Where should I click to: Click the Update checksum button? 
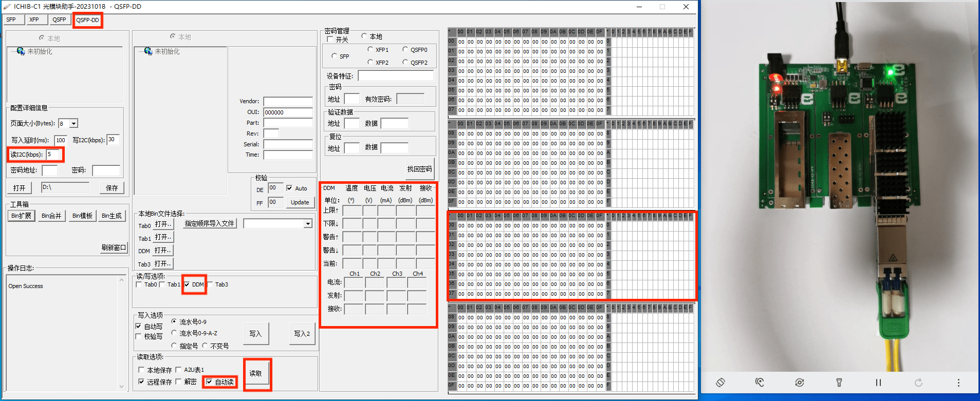coord(300,202)
